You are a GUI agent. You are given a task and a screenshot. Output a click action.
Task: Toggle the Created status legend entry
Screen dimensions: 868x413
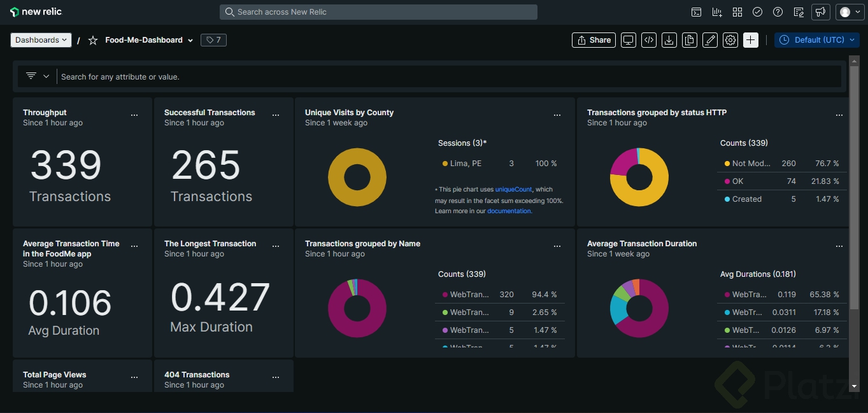click(783, 199)
